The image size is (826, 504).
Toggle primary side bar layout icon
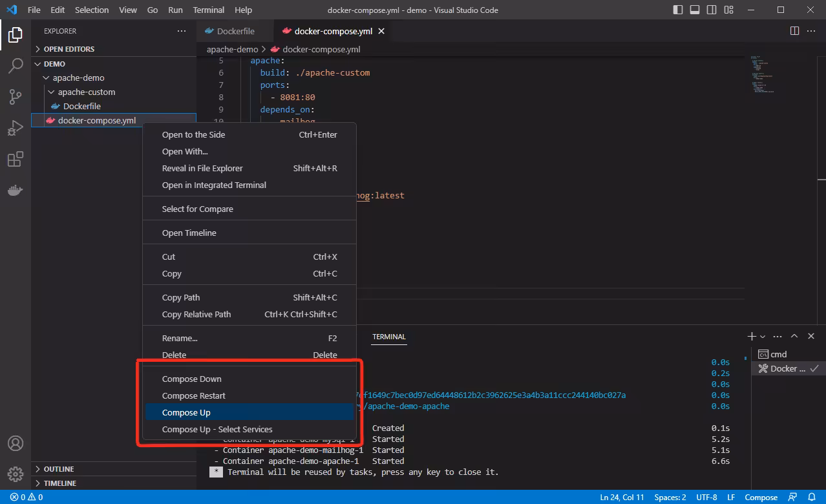[678, 10]
